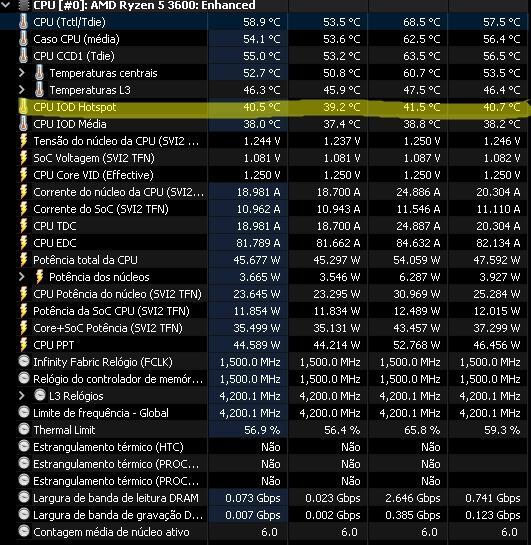Screen dimensions: 531x545
Task: Click thermometer icon of Caso CPU (média)
Action: [x=23, y=39]
